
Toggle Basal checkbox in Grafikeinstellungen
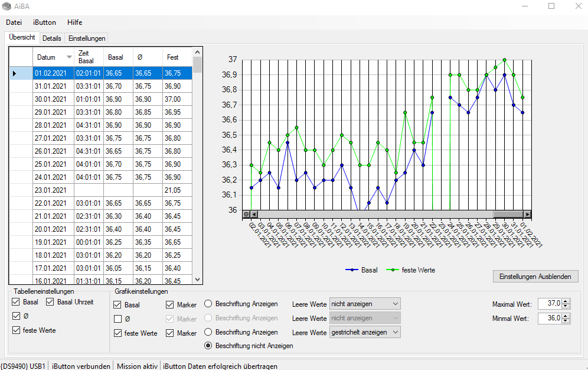tap(117, 305)
